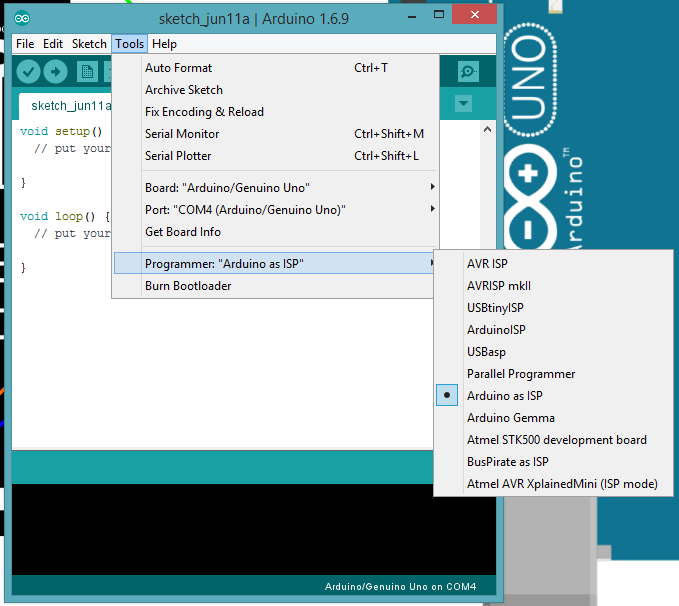Switch to the sketch_jun11a tab

tap(65, 106)
